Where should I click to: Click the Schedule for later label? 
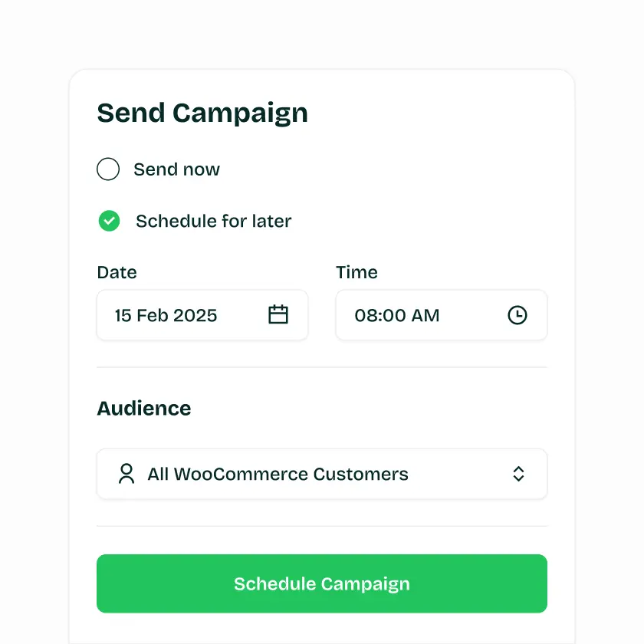(213, 222)
